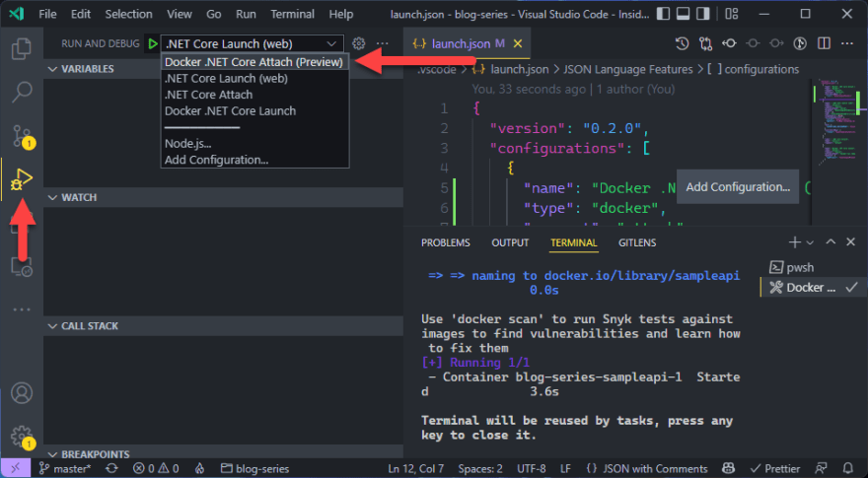Viewport: 868px width, 478px height.
Task: Customize layout icon in title bar
Action: 732,14
